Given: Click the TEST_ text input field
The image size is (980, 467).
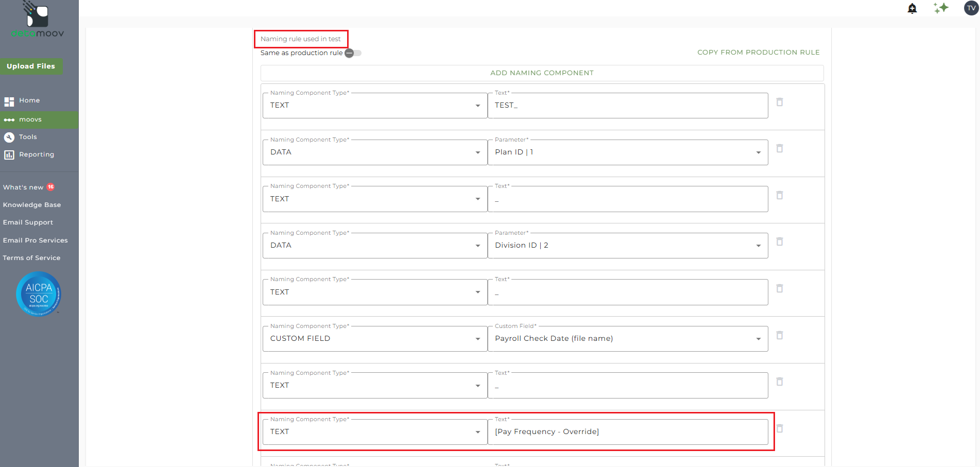Looking at the screenshot, I should [x=627, y=106].
